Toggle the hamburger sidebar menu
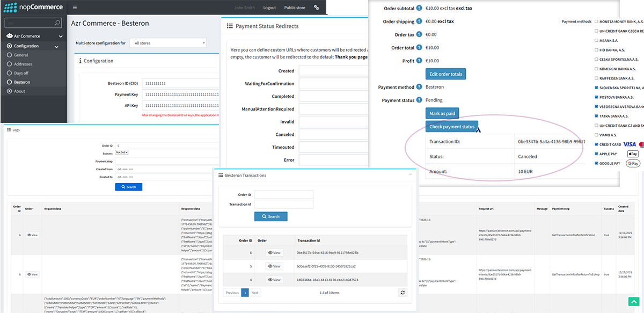The width and height of the screenshot is (644, 313). [x=75, y=8]
